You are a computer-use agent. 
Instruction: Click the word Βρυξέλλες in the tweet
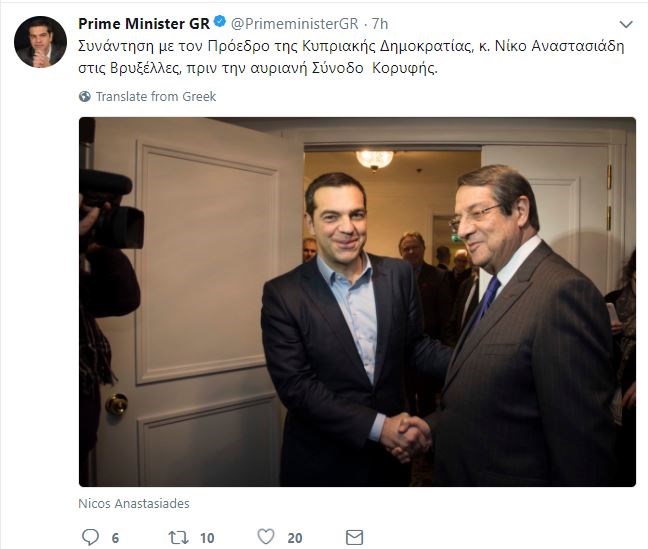pyautogui.click(x=148, y=70)
